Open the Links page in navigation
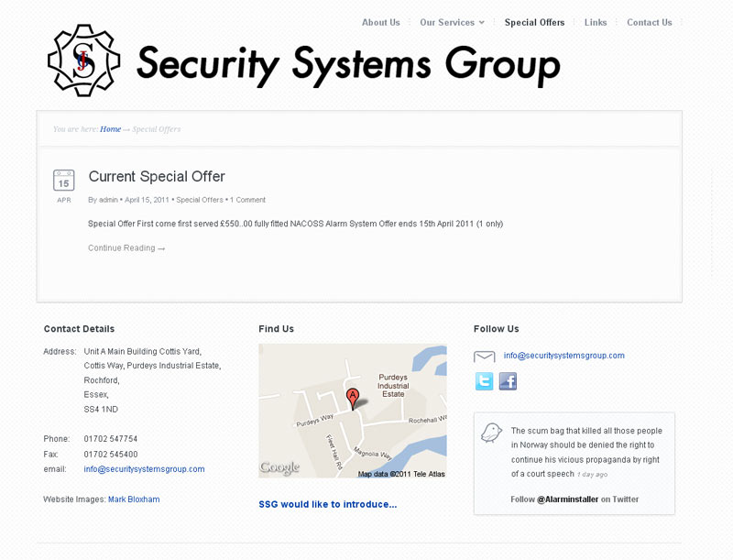This screenshot has width=733, height=560. click(x=596, y=22)
